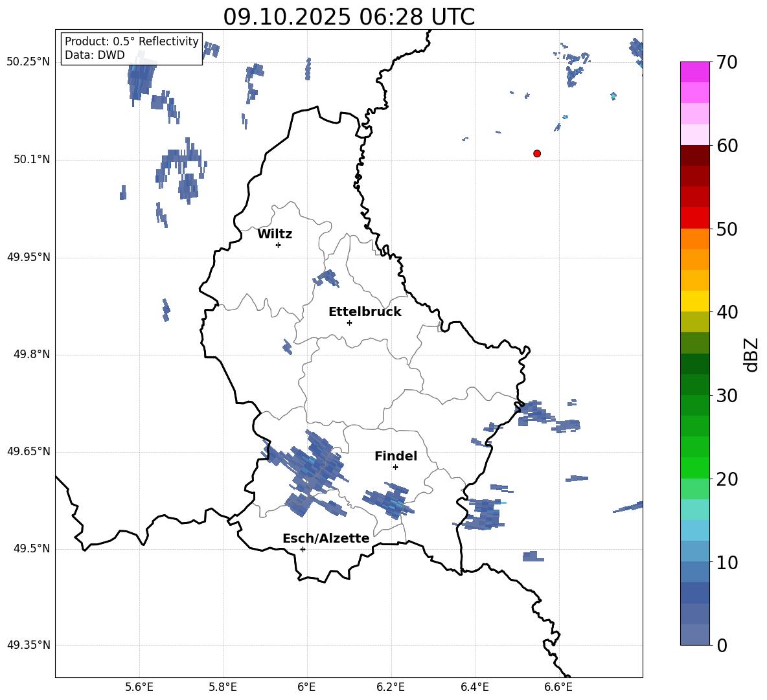Click the 49.8°N latitude label
The height and width of the screenshot is (700, 767).
pyautogui.click(x=32, y=354)
